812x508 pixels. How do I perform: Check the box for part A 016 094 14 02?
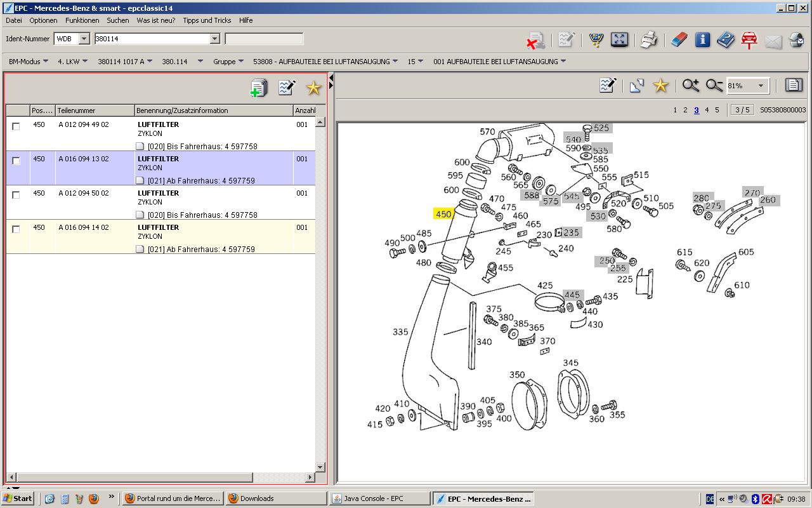click(x=16, y=229)
